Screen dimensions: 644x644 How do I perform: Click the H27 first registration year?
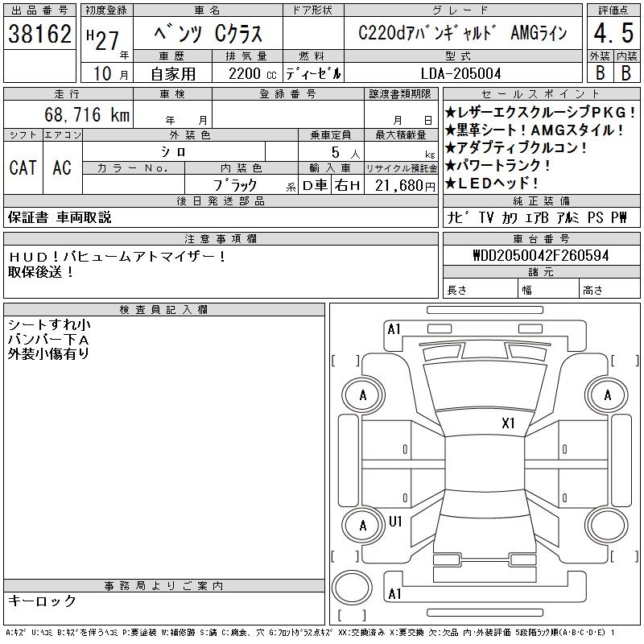[103, 40]
